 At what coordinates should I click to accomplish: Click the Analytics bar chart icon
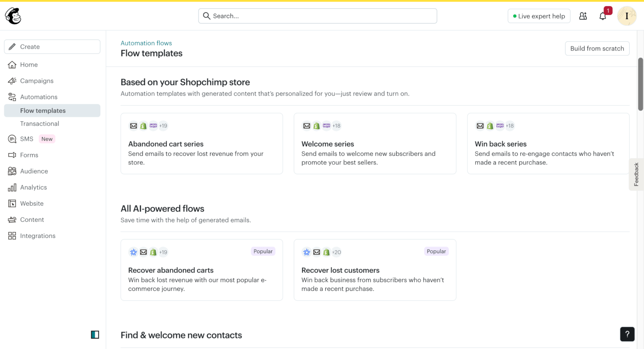[12, 187]
